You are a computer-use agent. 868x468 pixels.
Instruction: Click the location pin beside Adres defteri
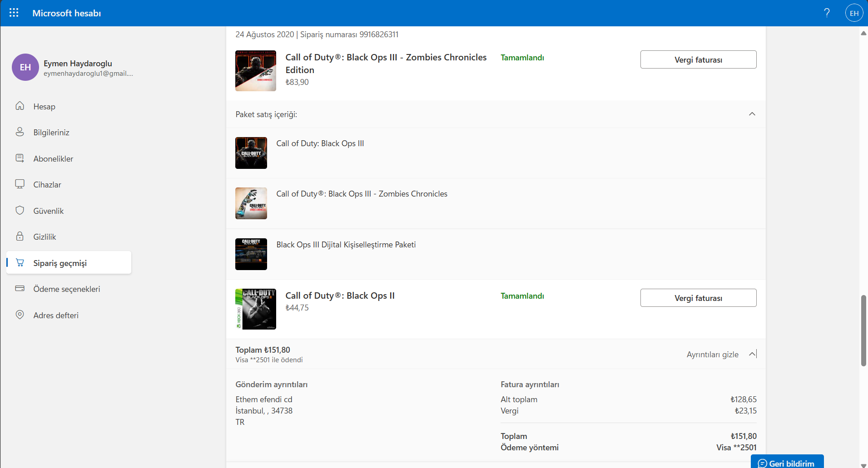[x=20, y=315]
